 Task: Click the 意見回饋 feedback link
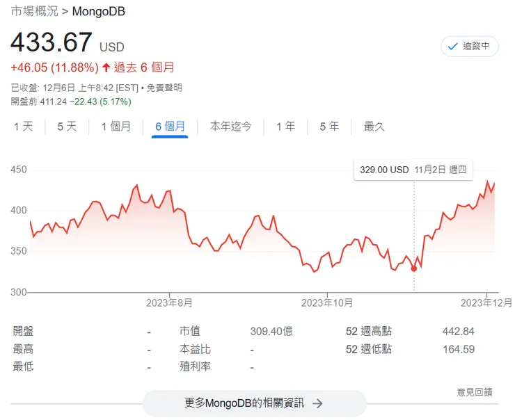475,392
